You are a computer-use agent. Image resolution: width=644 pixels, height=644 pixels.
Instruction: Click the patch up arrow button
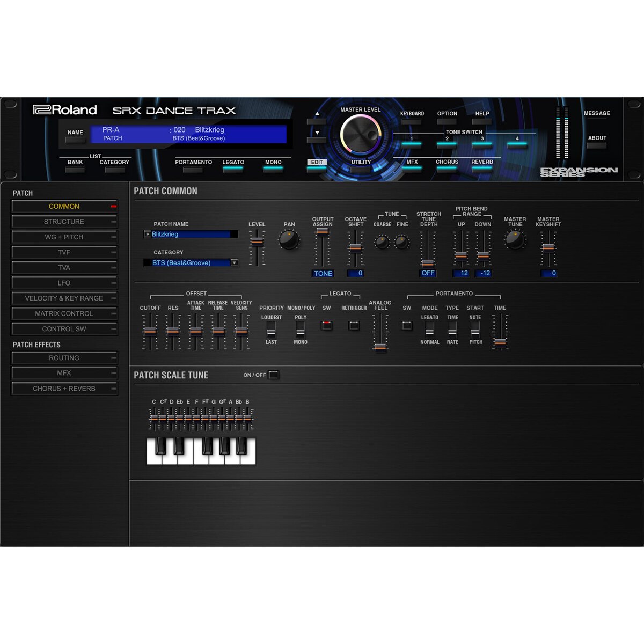point(317,121)
